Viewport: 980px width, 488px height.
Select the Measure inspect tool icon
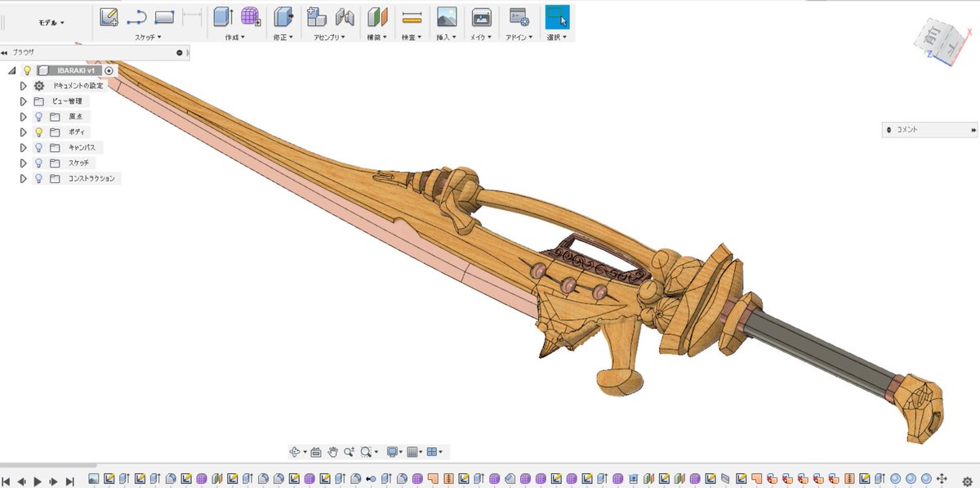pyautogui.click(x=412, y=16)
